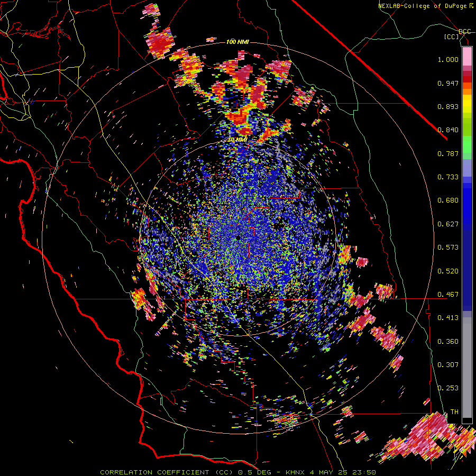
Task: Click the 23:50 timestamp in caption
Action: pyautogui.click(x=364, y=472)
